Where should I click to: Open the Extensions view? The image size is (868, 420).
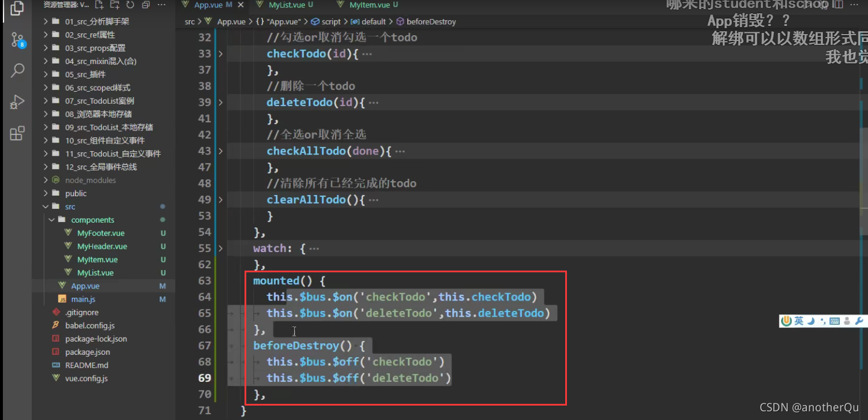point(17,133)
